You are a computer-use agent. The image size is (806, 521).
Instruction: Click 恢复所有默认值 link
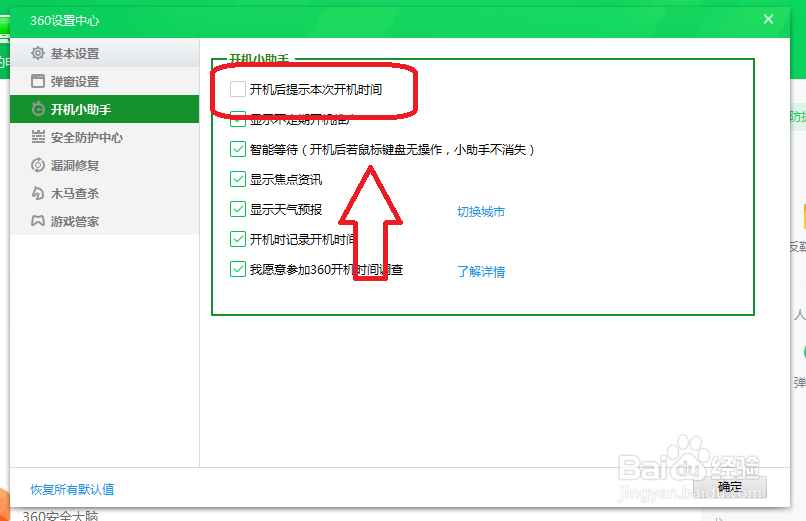72,489
